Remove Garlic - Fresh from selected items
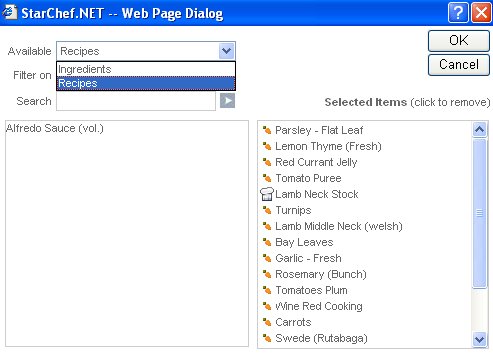 click(x=308, y=258)
